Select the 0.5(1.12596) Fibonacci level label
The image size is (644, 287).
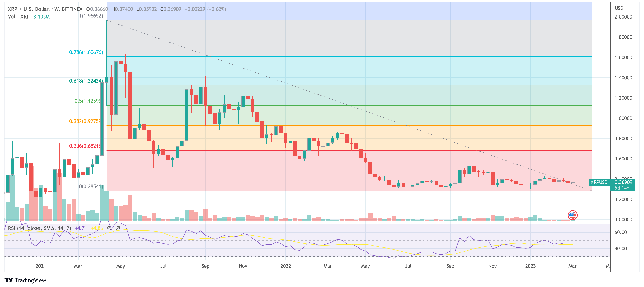[88, 101]
